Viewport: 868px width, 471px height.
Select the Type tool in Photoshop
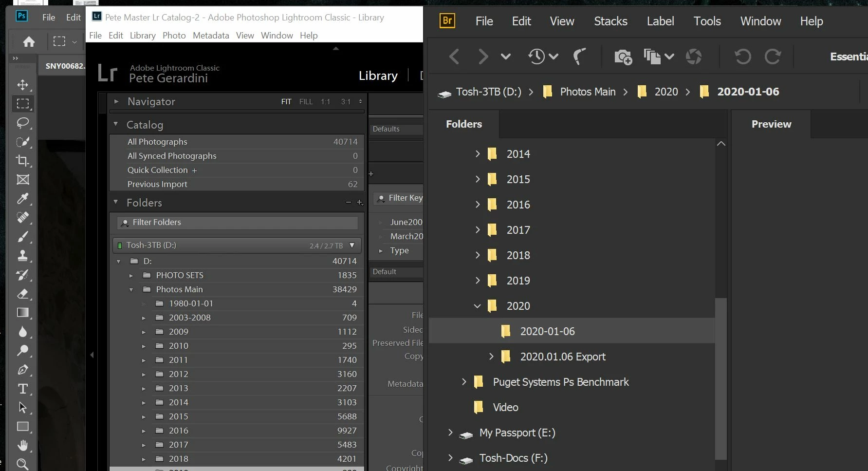pyautogui.click(x=22, y=389)
